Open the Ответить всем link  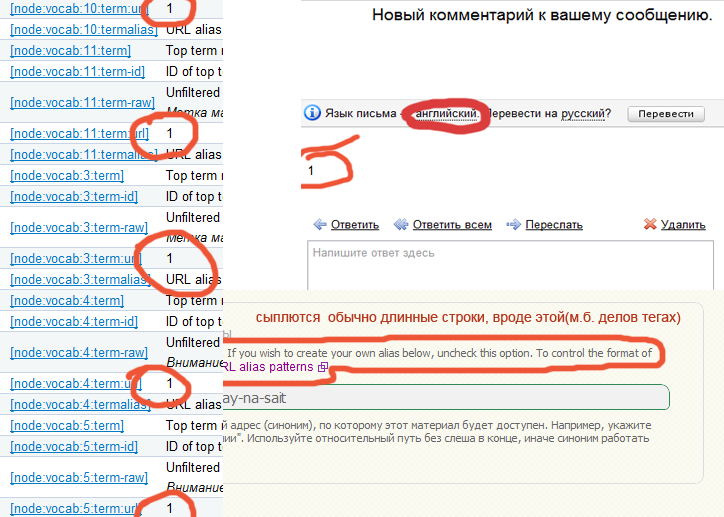pyautogui.click(x=452, y=225)
